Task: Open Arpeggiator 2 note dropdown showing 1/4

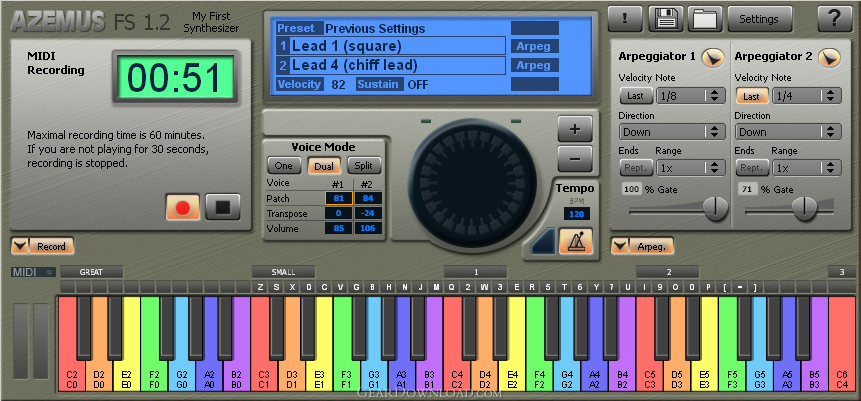Action: point(807,96)
